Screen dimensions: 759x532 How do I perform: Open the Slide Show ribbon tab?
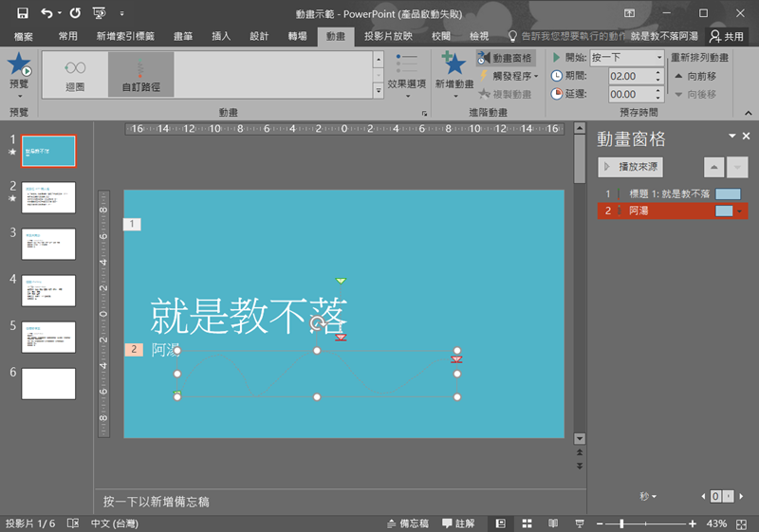pos(387,36)
